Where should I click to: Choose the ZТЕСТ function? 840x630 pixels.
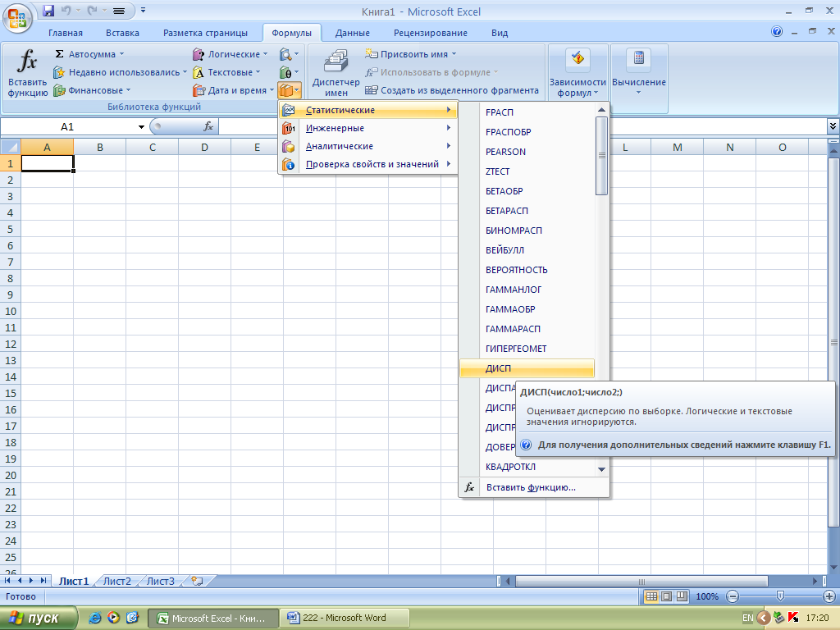click(527, 171)
